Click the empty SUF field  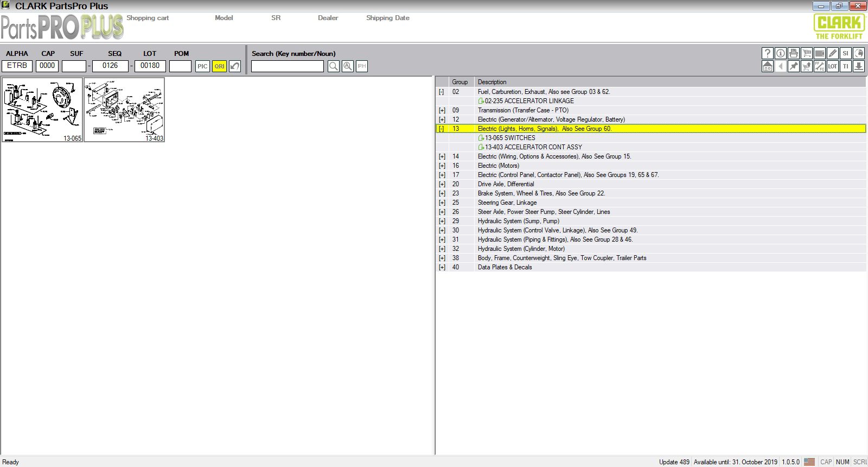74,66
